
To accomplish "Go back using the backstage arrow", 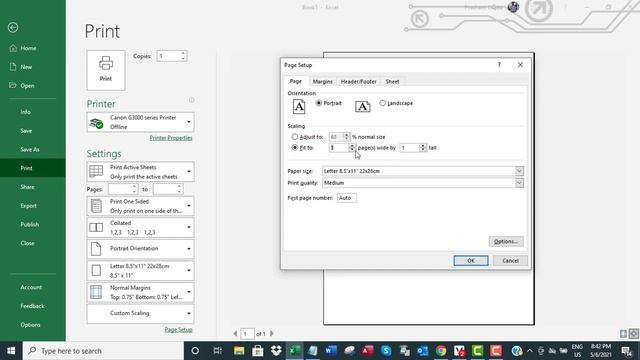I will click(13, 27).
